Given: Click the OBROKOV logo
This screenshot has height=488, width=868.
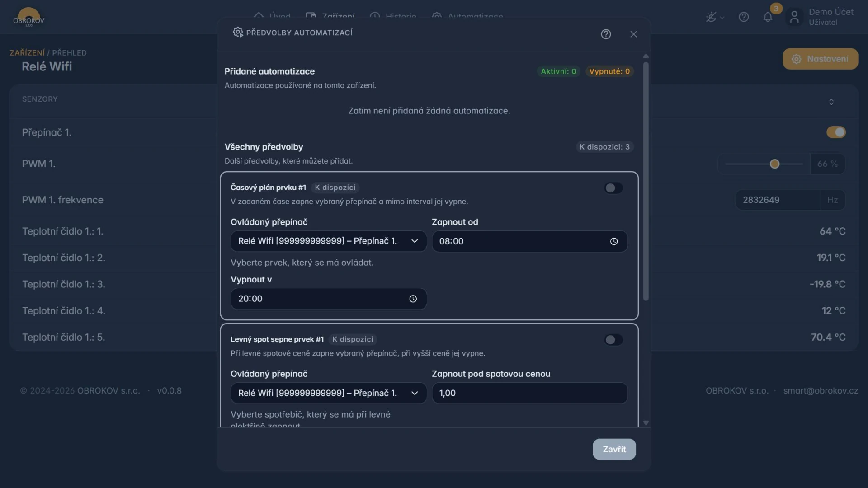Looking at the screenshot, I should [29, 18].
